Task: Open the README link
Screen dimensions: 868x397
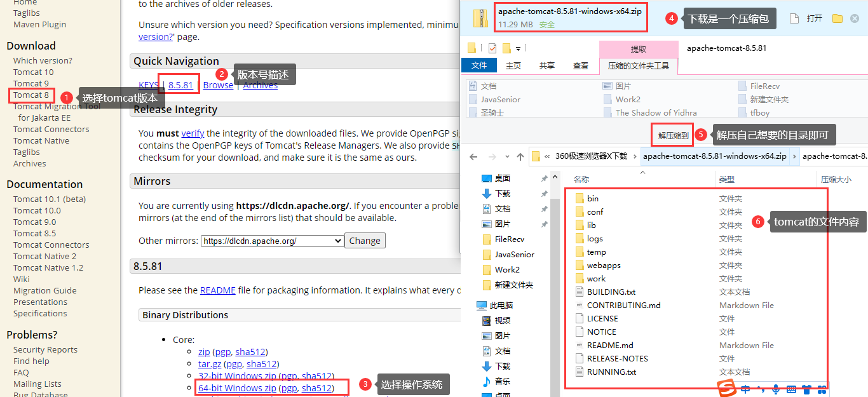Action: click(x=218, y=290)
